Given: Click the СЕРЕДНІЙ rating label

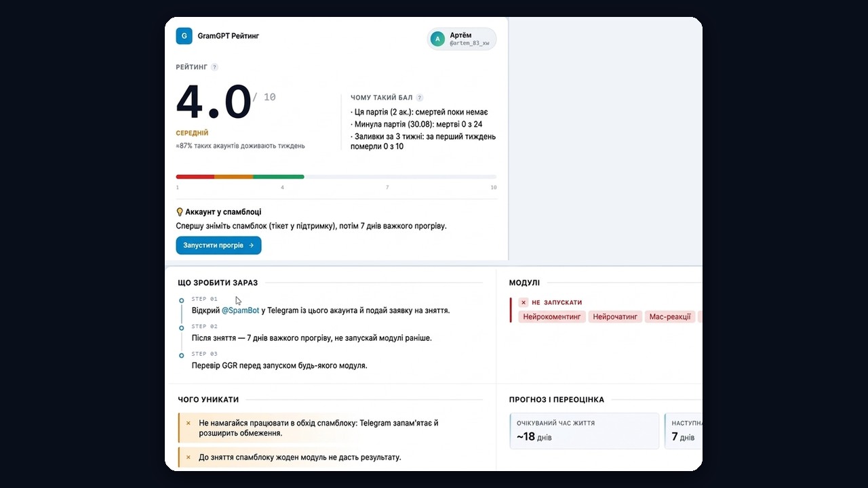Looking at the screenshot, I should pos(192,134).
